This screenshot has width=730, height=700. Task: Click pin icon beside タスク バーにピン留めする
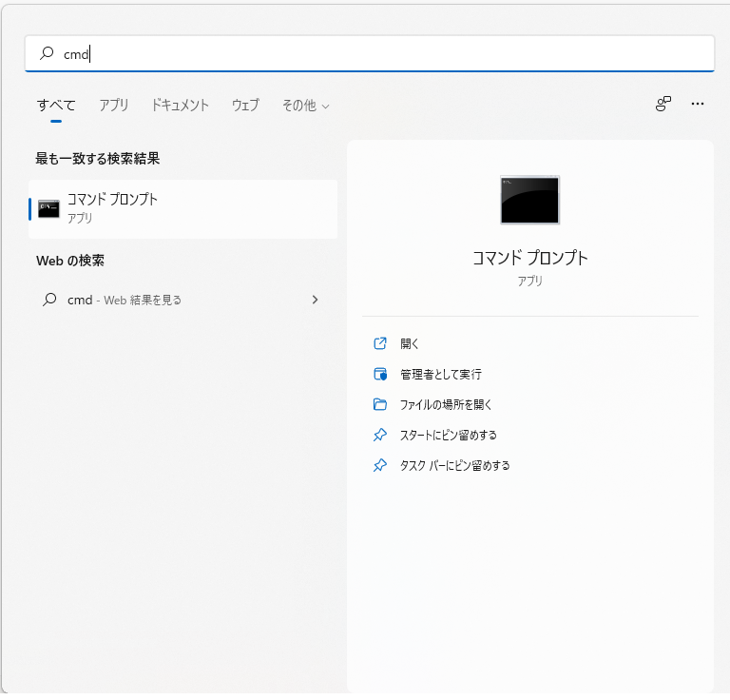tap(380, 465)
